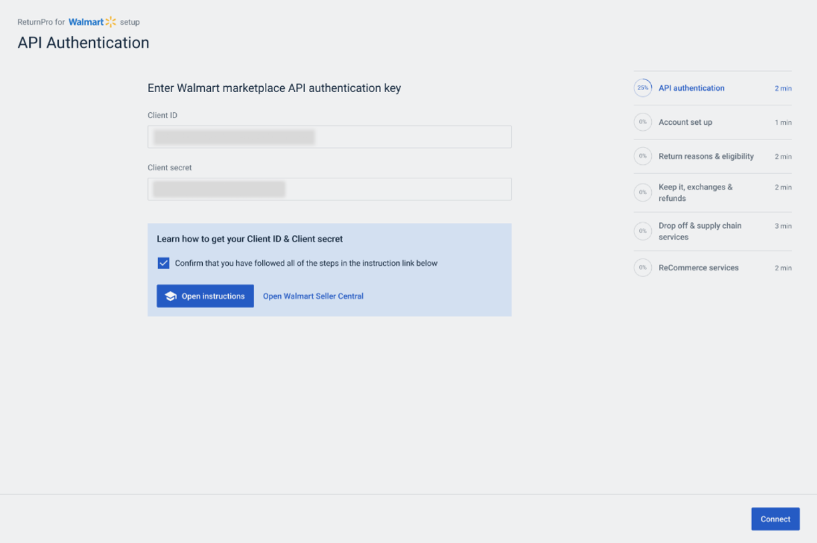
Task: Focus the Client secret input field
Action: 329,189
